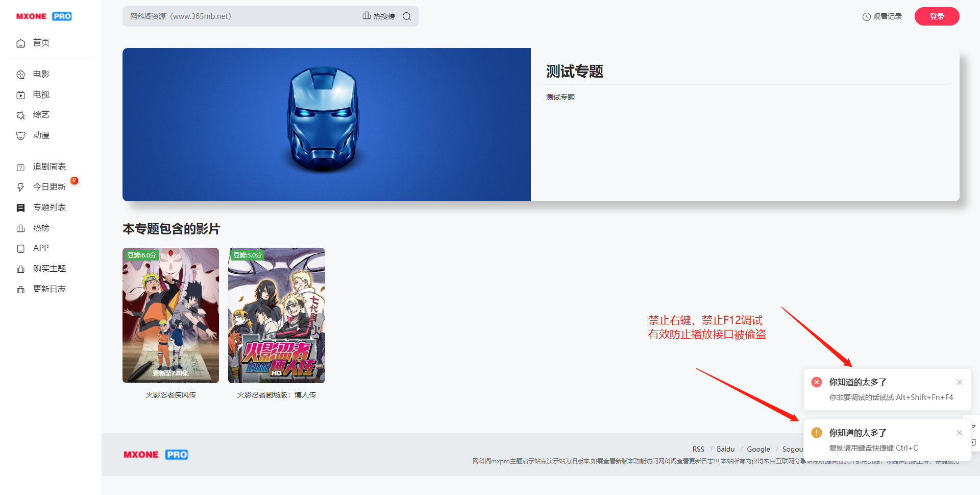This screenshot has width=980, height=495.
Task: Click 本专题包含的影片 section heading
Action: 171,229
